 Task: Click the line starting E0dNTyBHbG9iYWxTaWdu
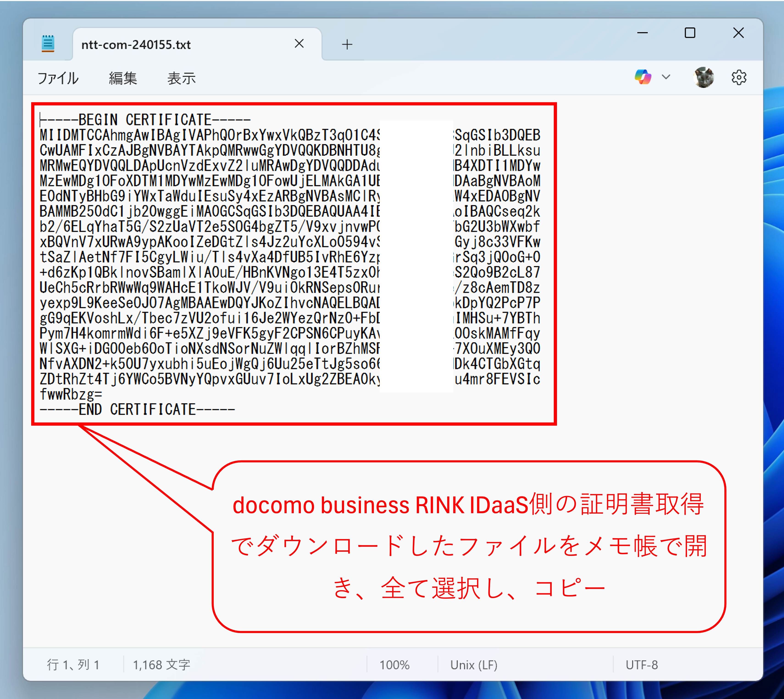tap(290, 196)
